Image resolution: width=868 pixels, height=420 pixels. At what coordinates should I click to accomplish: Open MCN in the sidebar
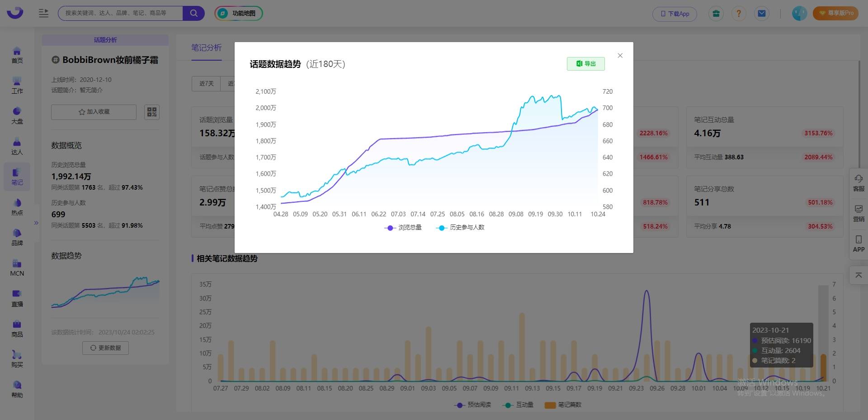coord(17,268)
